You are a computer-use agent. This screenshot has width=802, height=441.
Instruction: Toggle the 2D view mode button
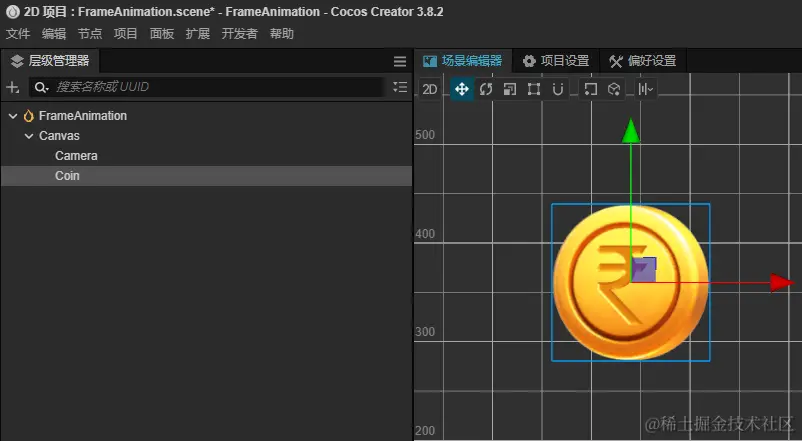pos(430,90)
